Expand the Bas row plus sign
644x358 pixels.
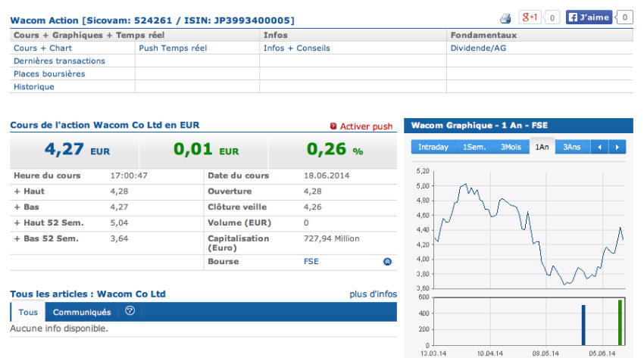tap(17, 207)
